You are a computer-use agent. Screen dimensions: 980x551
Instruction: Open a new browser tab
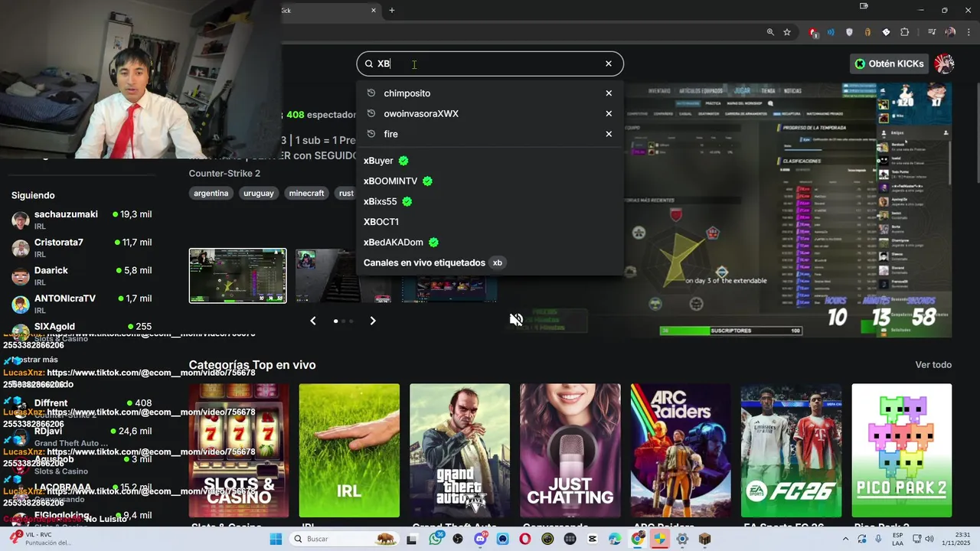click(392, 10)
